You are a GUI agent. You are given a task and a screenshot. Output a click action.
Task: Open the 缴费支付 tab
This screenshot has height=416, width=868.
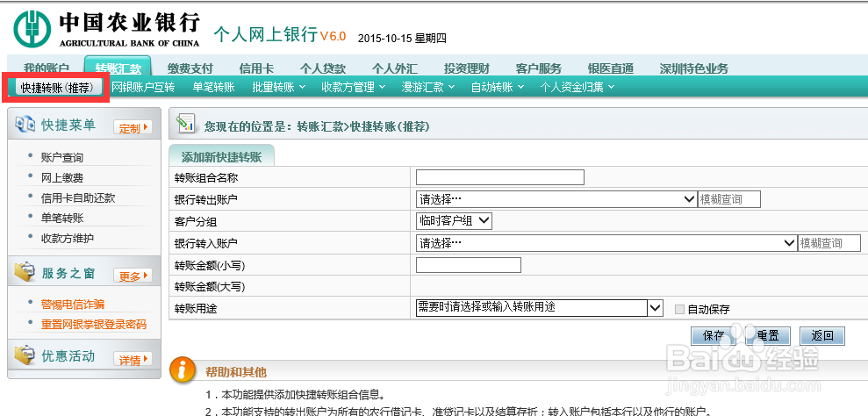190,68
